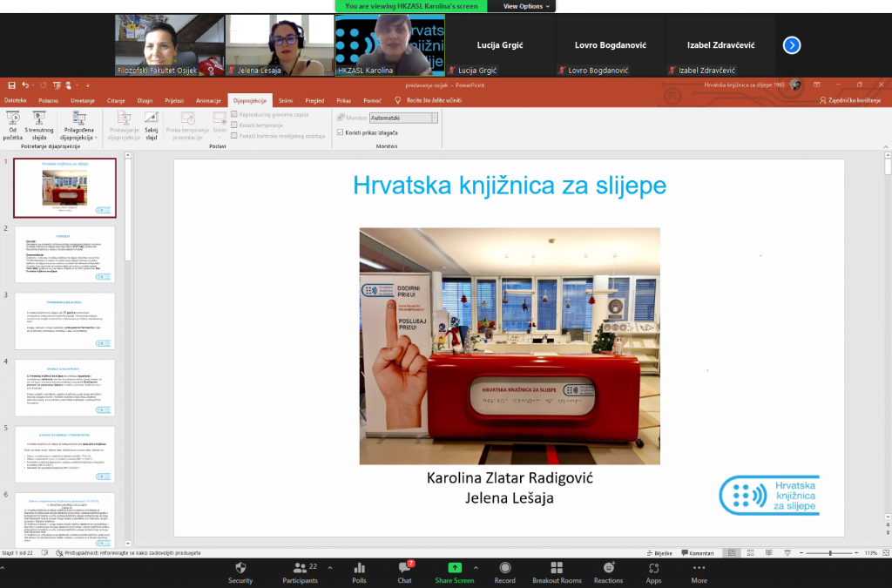Toggle the Koristi tempiranje checkbox
This screenshot has width=892, height=588.
(x=234, y=125)
